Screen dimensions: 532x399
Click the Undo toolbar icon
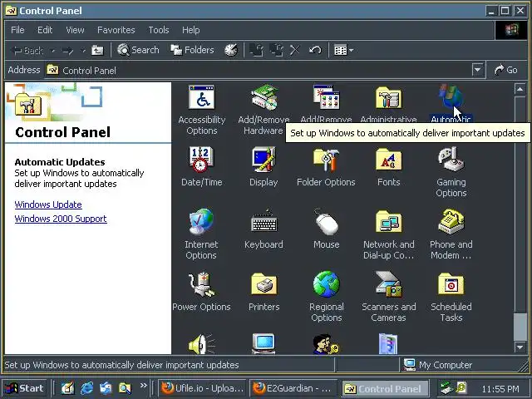point(315,50)
